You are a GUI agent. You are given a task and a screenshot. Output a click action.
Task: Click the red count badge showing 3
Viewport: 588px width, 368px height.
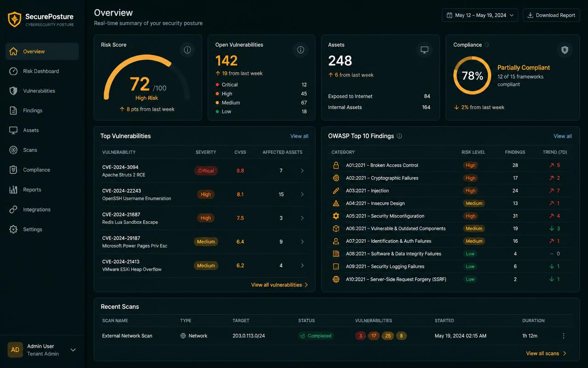(361, 336)
